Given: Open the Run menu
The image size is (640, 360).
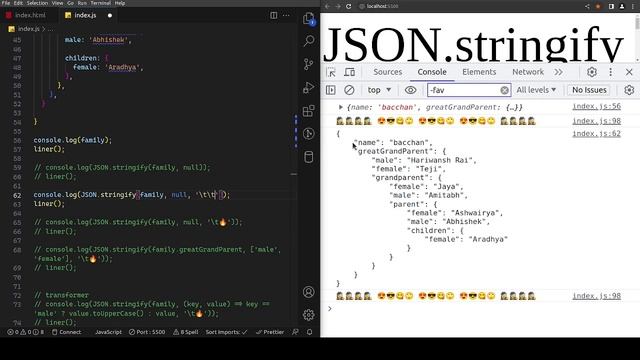Looking at the screenshot, I should tap(82, 3).
